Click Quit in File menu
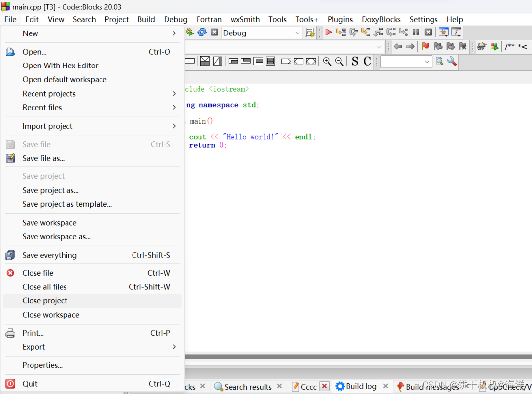This screenshot has height=394, width=532. tap(92, 384)
